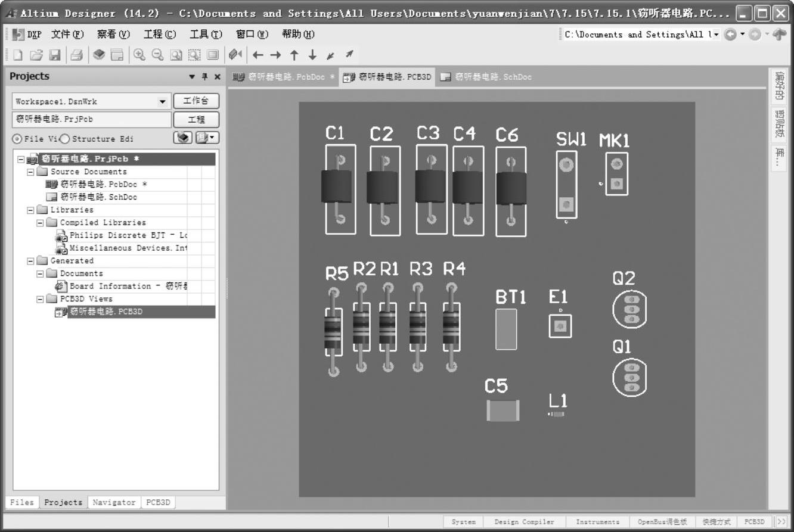Viewport: 794px width, 532px height.
Task: Switch to the 窃听器电路.PcbDoc document tab
Action: (x=284, y=77)
